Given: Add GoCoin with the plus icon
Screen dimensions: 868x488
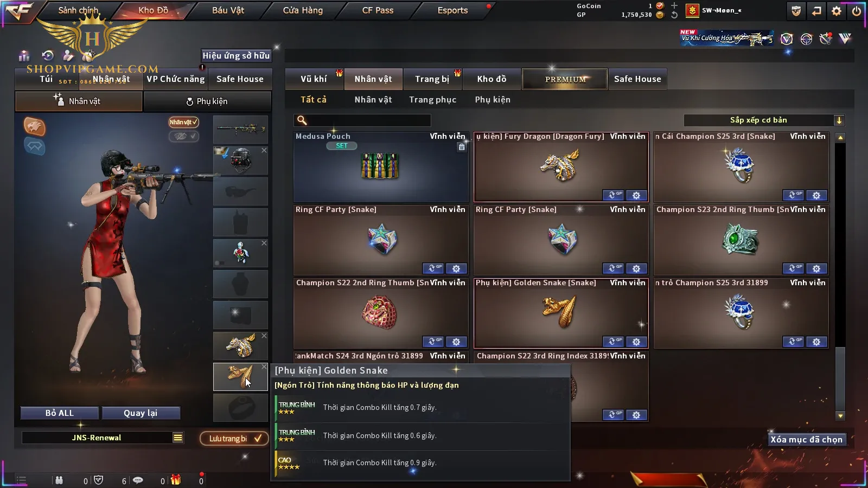Looking at the screenshot, I should 674,5.
